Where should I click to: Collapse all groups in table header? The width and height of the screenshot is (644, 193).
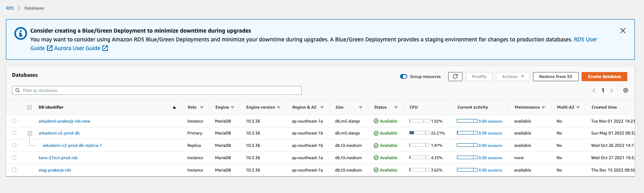click(29, 107)
